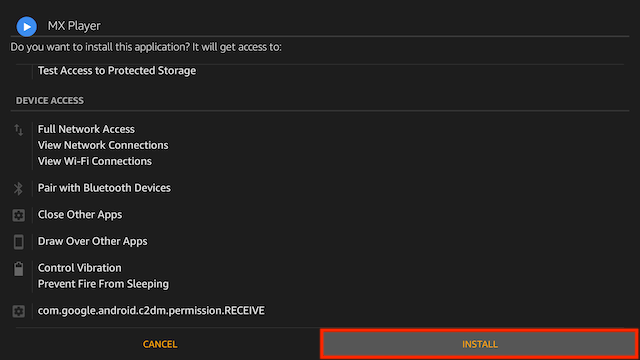The height and width of the screenshot is (360, 640).
Task: Select Draw Over Other Apps permission text
Action: coord(93,241)
